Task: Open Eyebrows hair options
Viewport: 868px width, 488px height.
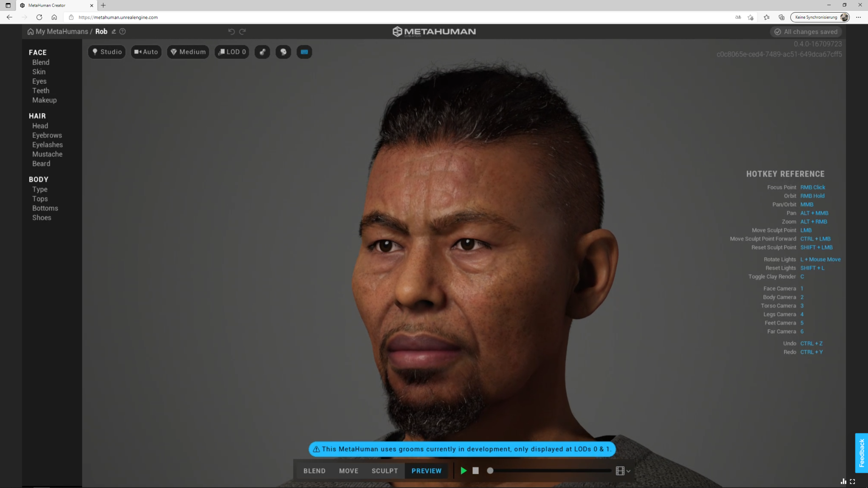Action: [x=47, y=135]
